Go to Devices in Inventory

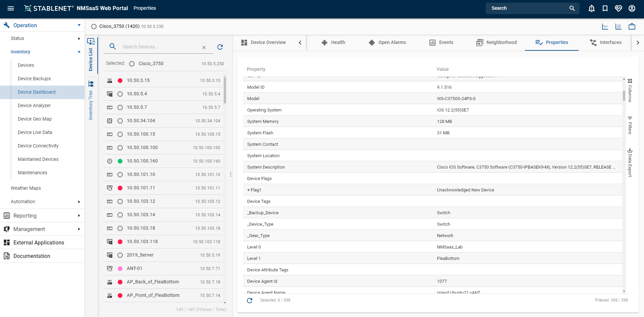click(x=26, y=65)
